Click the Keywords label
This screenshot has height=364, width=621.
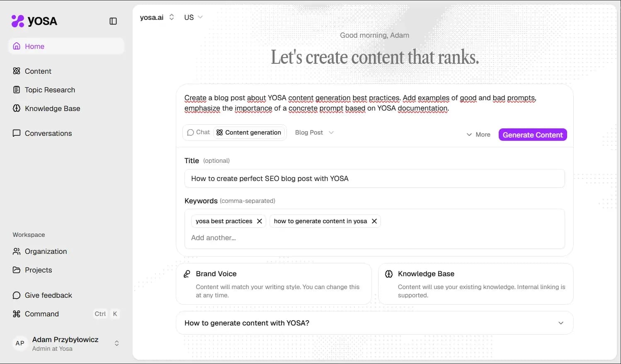[x=201, y=201]
